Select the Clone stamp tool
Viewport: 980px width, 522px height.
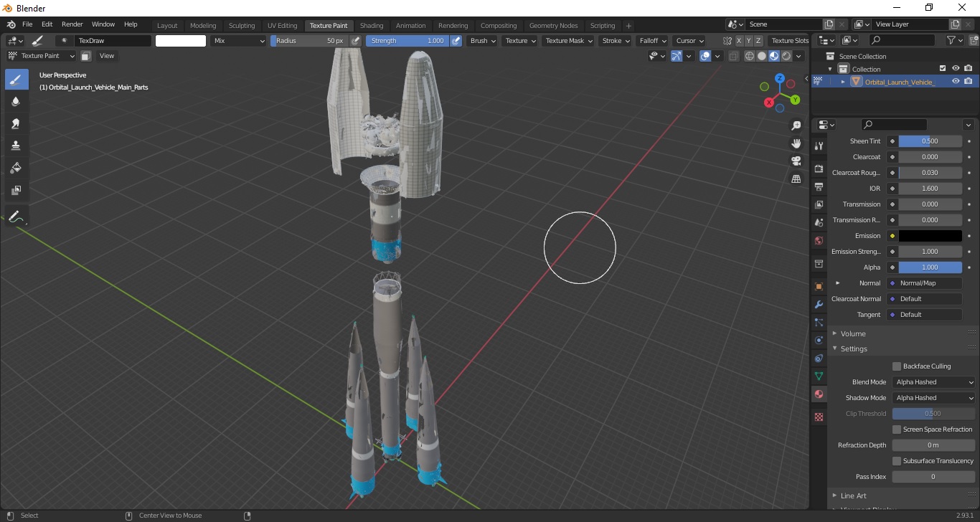coord(17,146)
